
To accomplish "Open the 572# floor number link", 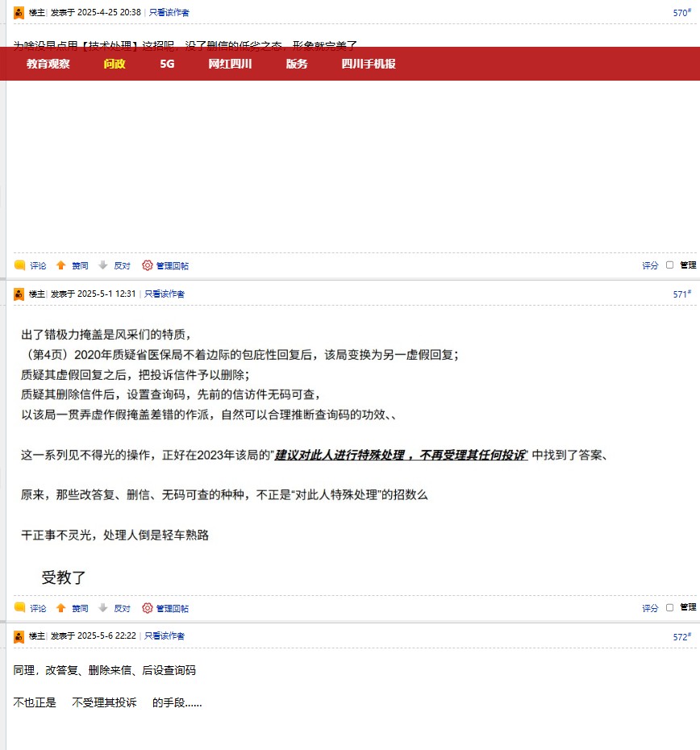I will coord(681,637).
